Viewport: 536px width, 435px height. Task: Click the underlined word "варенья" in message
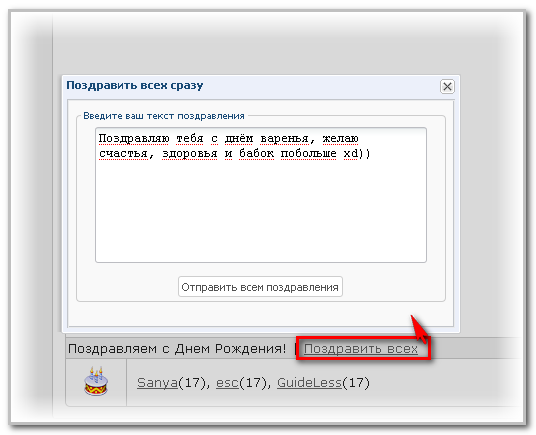coord(284,139)
